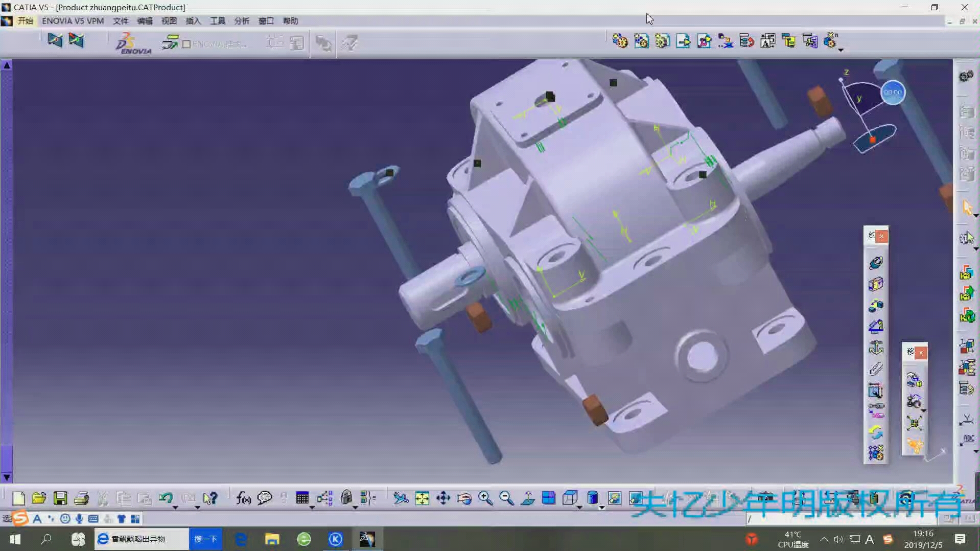The height and width of the screenshot is (551, 980).
Task: Toggle the Hide/Show visibility tool
Action: tap(615, 498)
